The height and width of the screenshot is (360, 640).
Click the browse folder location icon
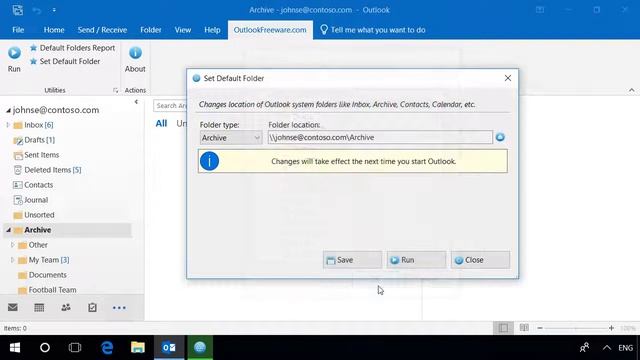500,137
